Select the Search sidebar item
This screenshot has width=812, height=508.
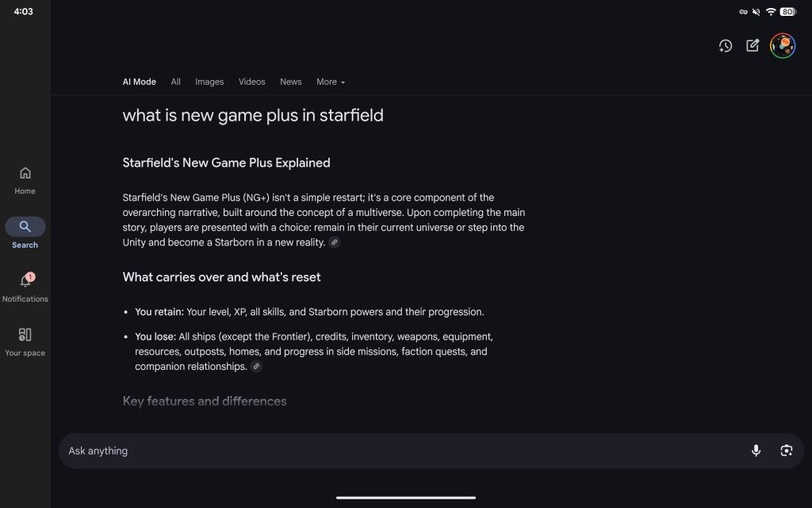[x=25, y=233]
